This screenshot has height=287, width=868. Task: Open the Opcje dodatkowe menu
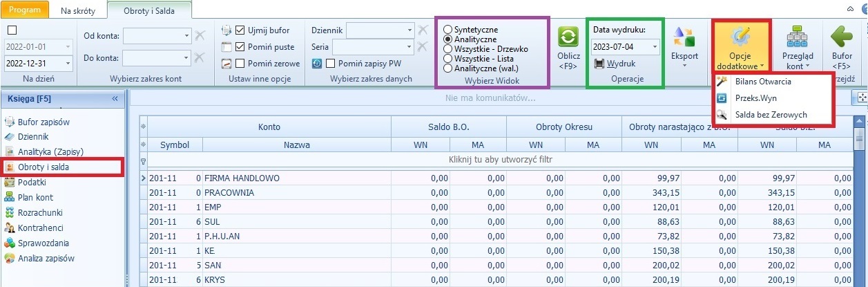(x=741, y=47)
